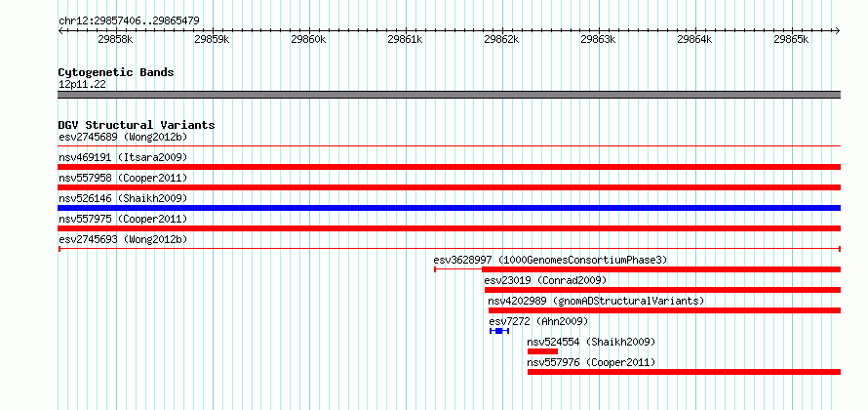This screenshot has width=868, height=410.
Task: Open the nsv526146 (Shaikh2009) label
Action: [123, 198]
